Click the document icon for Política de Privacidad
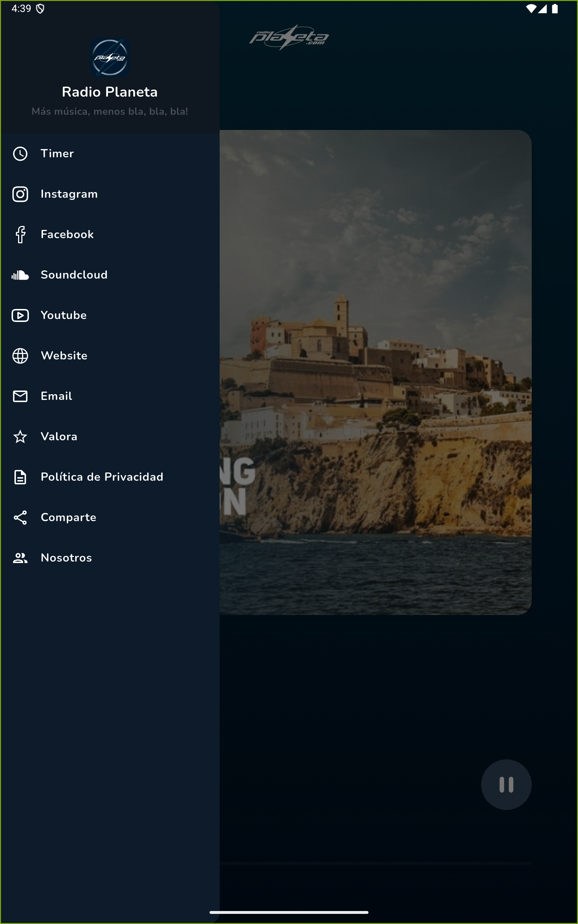This screenshot has height=924, width=578. [x=20, y=477]
